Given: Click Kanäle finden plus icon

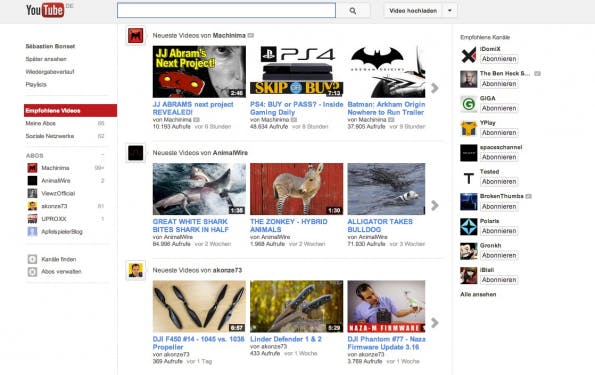Looking at the screenshot, I should (32, 259).
